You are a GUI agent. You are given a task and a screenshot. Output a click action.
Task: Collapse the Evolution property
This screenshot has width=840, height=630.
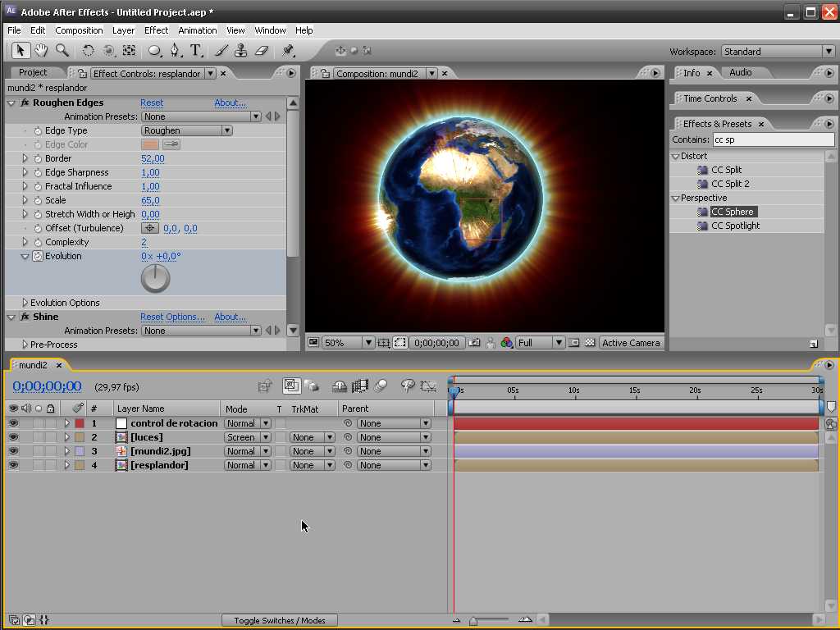[25, 256]
